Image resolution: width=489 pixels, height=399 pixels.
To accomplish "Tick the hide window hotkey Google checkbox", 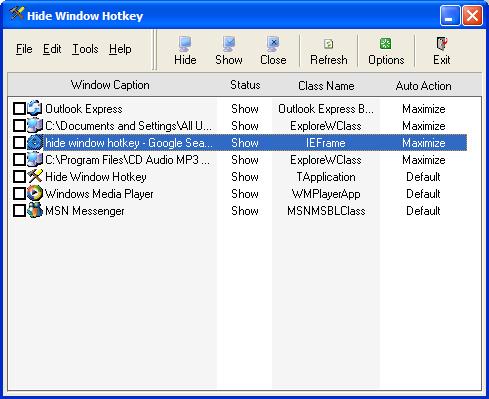I will coord(19,142).
